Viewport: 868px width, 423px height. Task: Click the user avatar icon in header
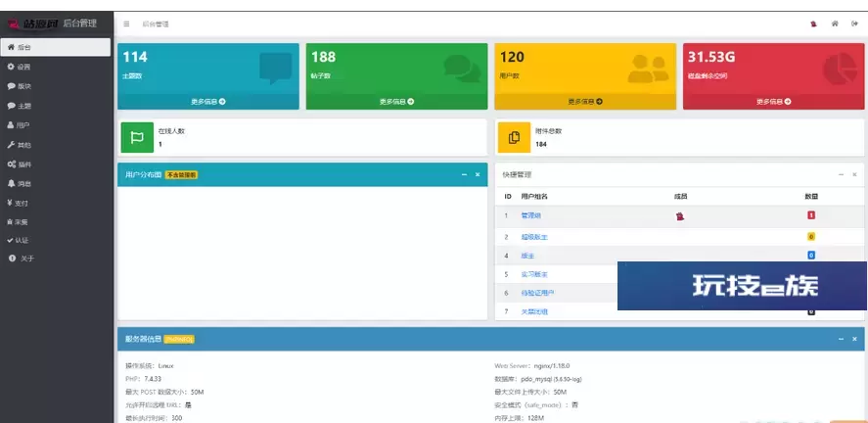(813, 23)
